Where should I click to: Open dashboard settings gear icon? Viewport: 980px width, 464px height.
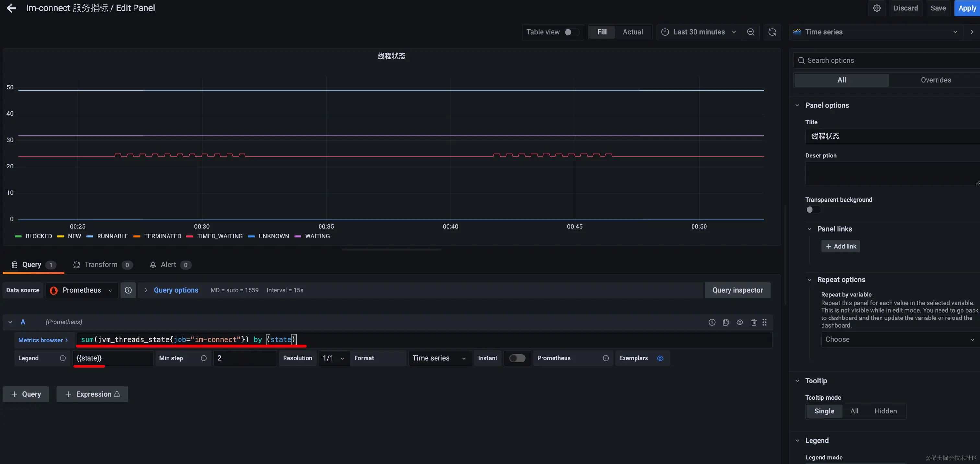coord(877,8)
